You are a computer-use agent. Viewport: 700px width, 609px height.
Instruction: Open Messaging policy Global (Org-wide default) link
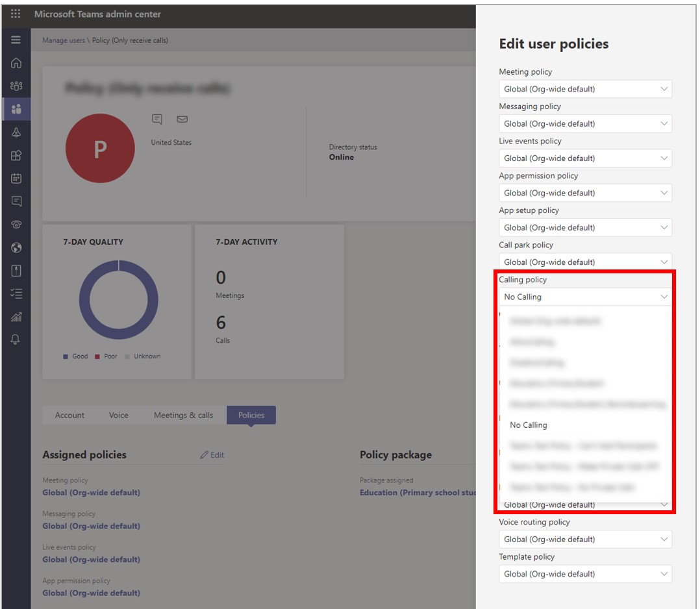click(x=91, y=526)
